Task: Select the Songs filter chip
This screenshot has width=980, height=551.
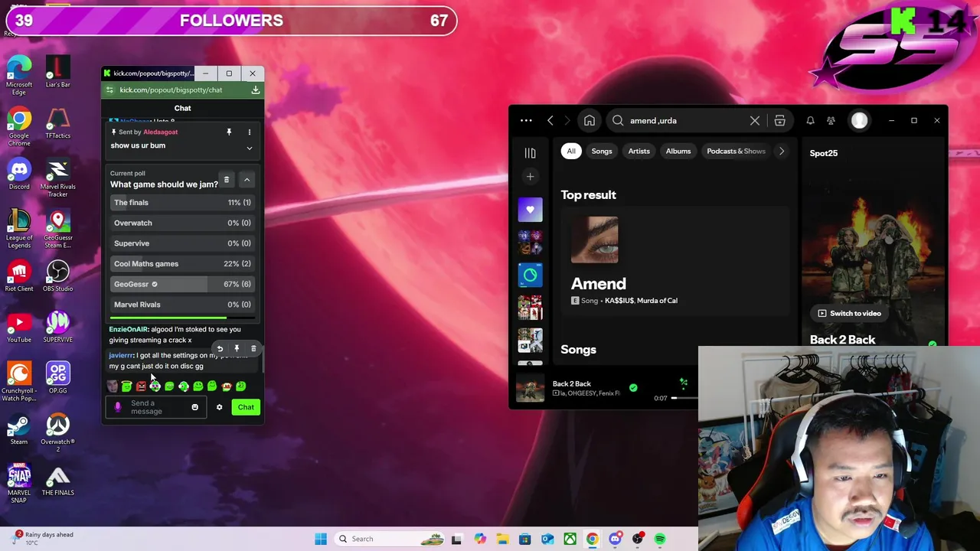Action: (602, 151)
